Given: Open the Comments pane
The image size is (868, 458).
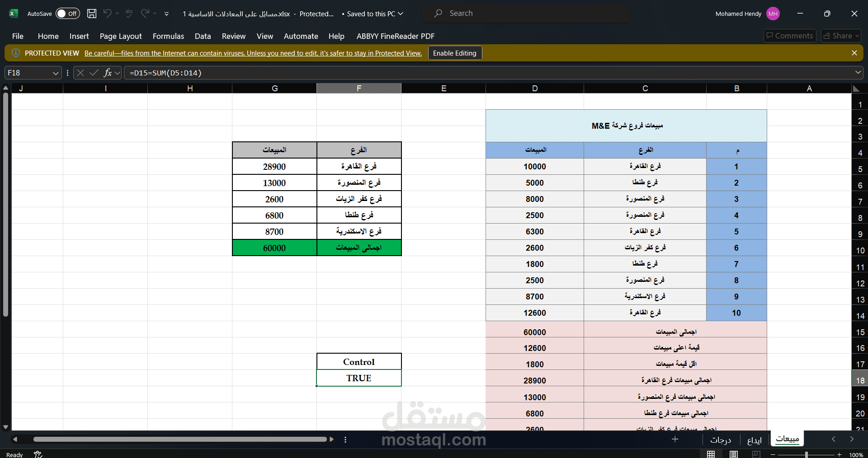Looking at the screenshot, I should (789, 36).
